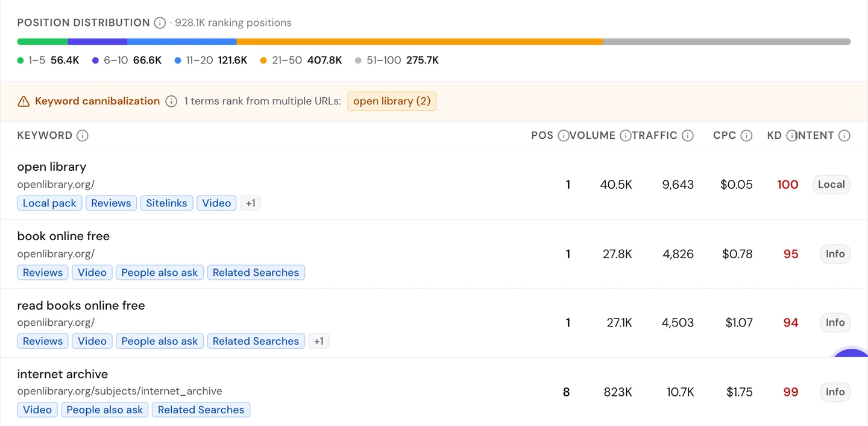Open the 'open library' keyword
The height and width of the screenshot is (426, 868).
pos(52,167)
